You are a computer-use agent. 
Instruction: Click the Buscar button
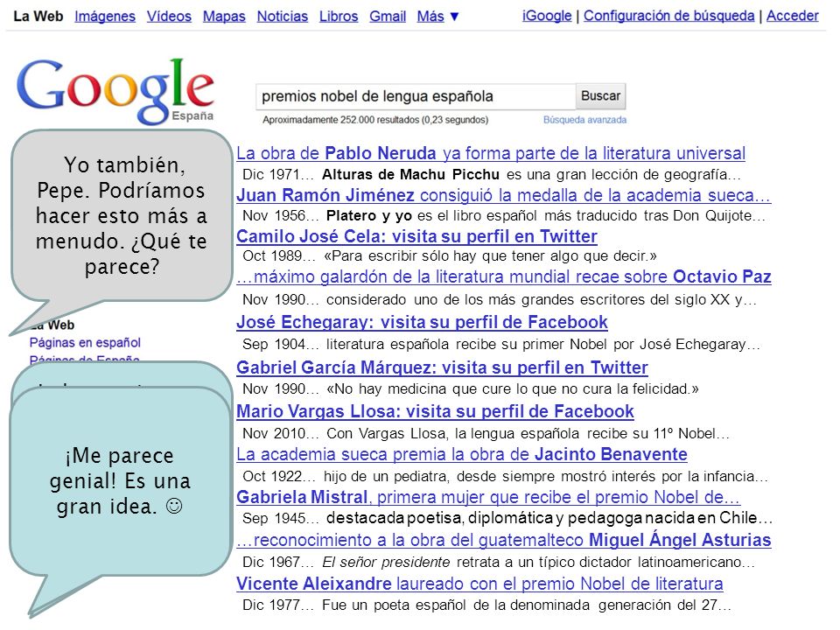point(600,96)
